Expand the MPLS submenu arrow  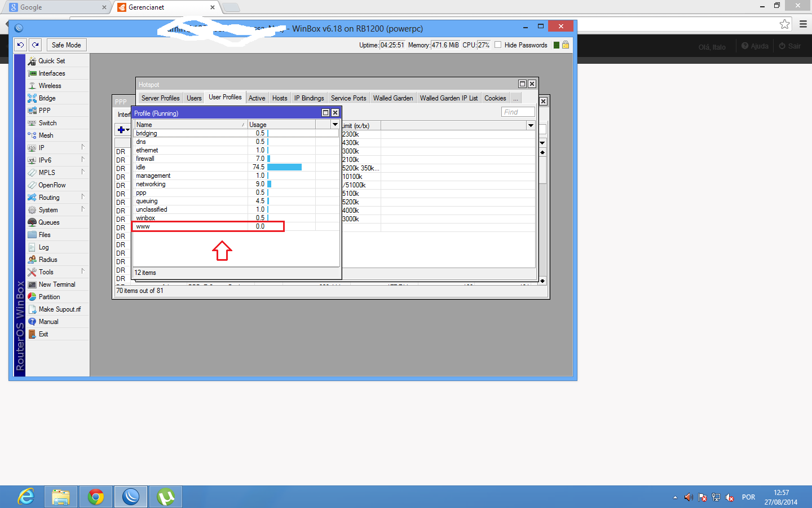coord(83,172)
